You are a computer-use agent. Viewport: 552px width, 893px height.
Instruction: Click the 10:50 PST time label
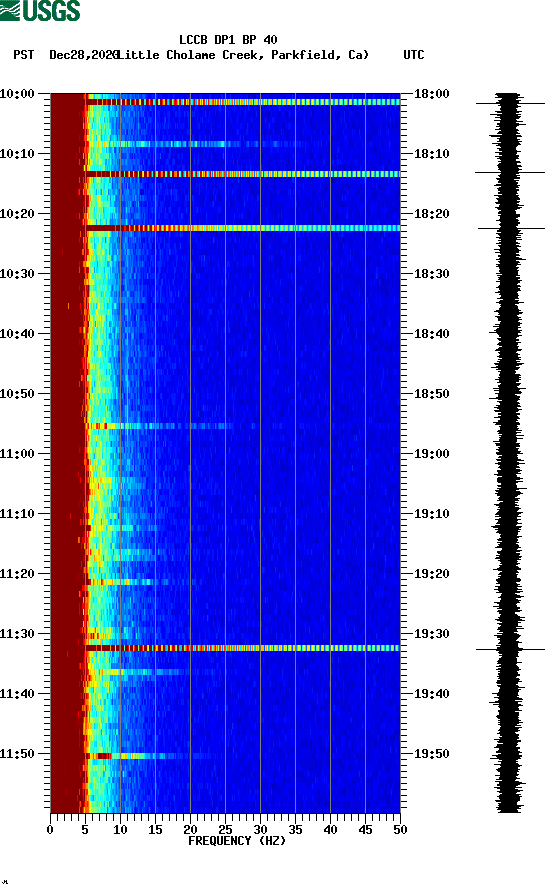coord(17,394)
